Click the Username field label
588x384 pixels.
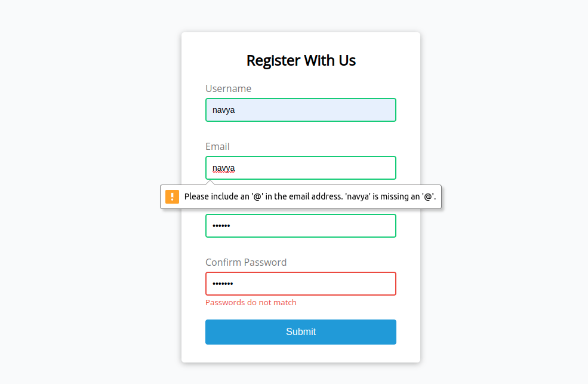(x=228, y=88)
